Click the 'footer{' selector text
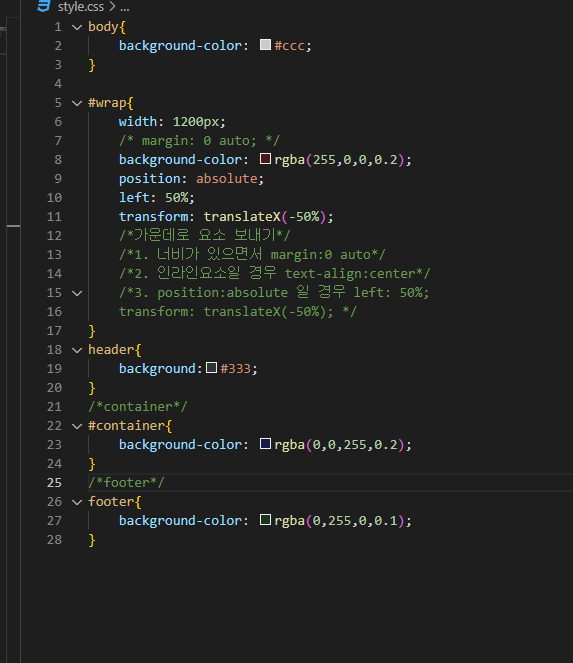Screen dimensions: 573x663 115,502
